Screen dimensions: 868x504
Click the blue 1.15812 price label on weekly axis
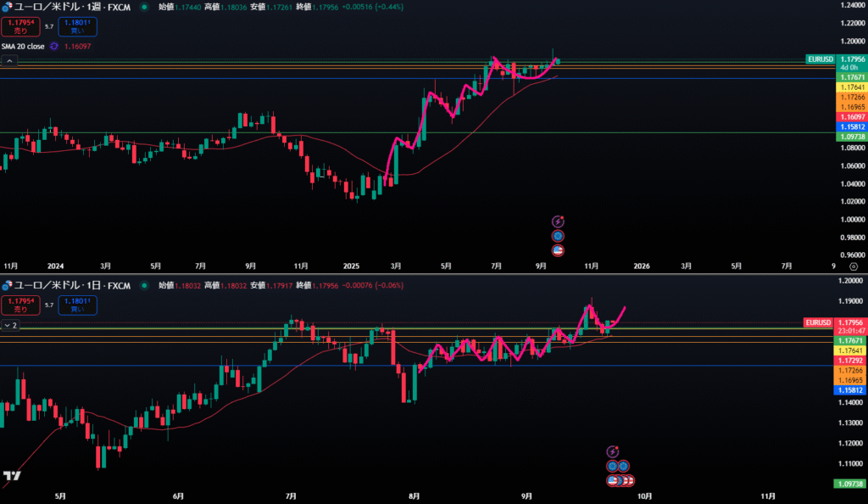click(850, 126)
